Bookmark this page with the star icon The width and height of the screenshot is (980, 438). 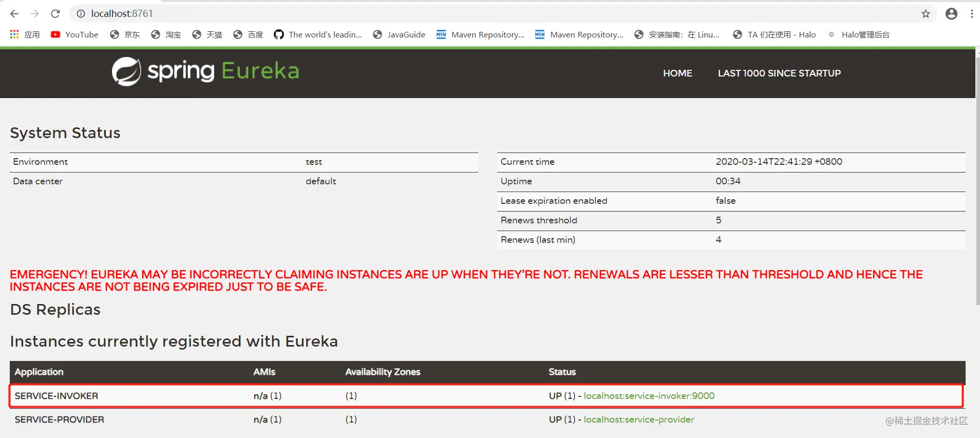(926, 14)
